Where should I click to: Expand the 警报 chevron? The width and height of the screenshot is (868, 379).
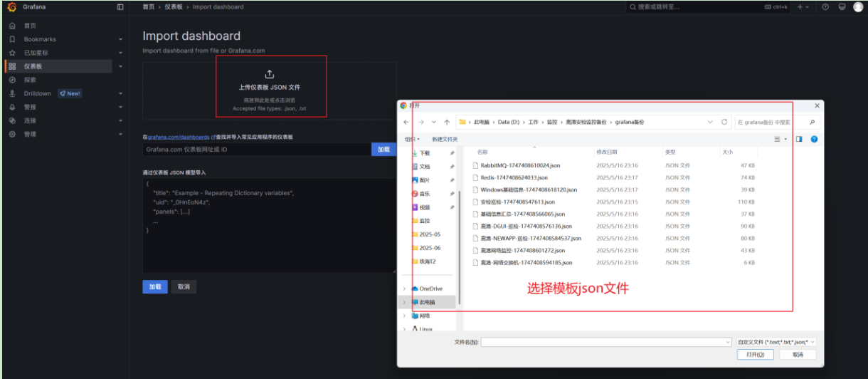coord(120,107)
